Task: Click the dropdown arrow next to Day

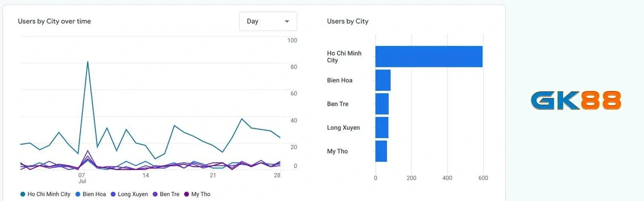Action: [x=287, y=21]
